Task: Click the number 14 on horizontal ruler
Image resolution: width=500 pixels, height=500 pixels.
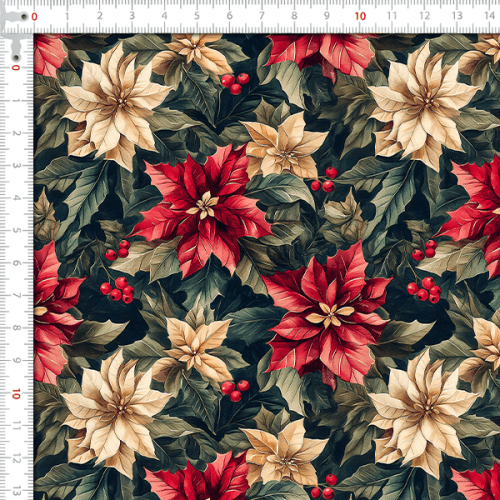Action: pyautogui.click(x=490, y=16)
